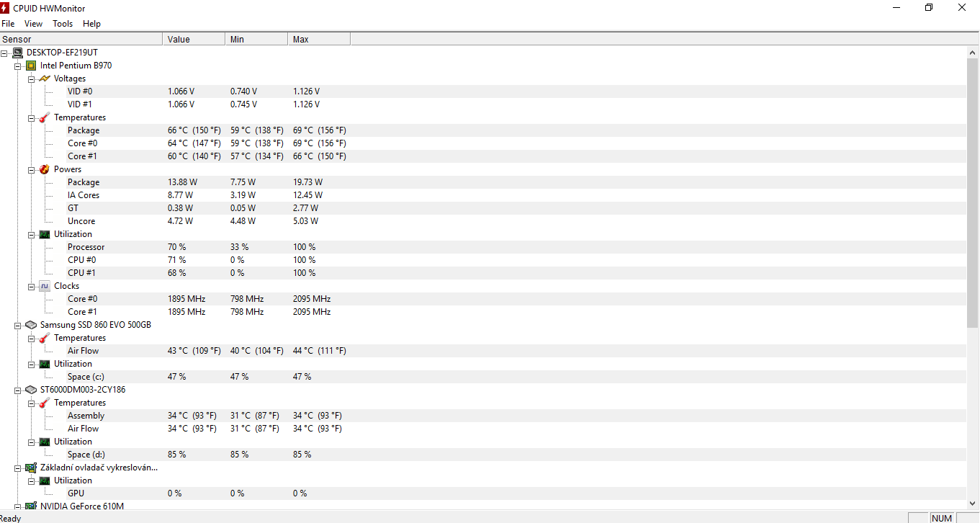Click the DESKTOP-EF219UT computer icon

tap(18, 53)
